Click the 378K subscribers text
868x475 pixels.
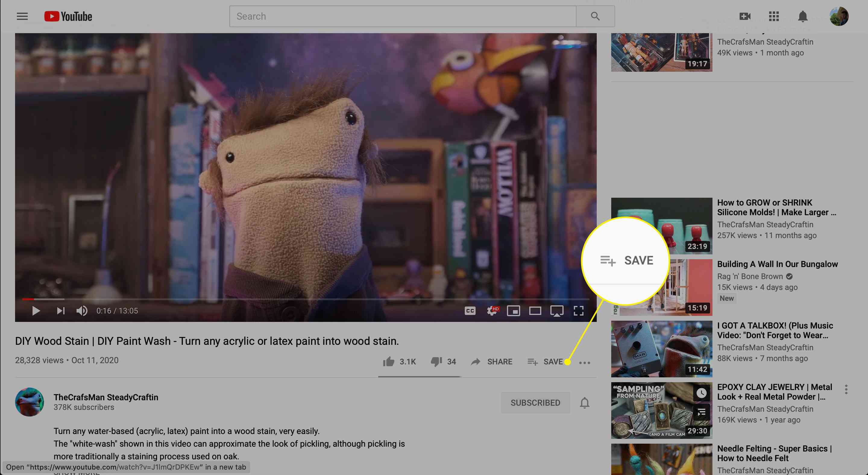click(x=84, y=407)
